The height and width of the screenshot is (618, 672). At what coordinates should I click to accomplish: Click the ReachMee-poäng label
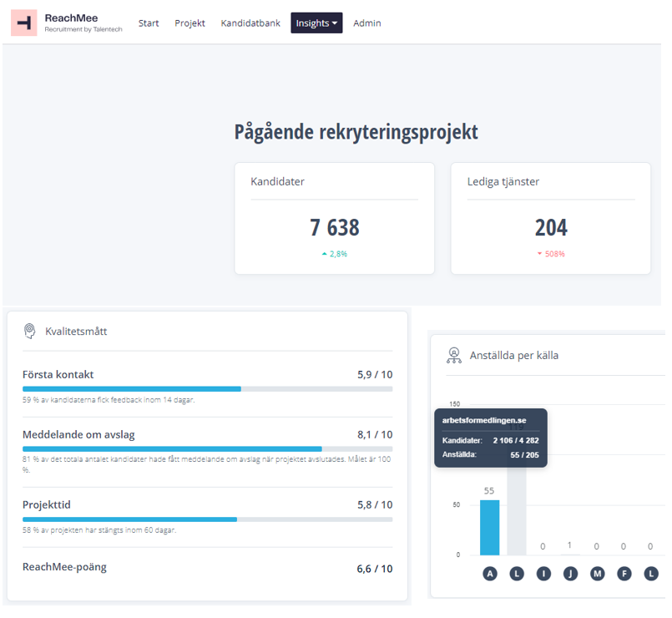(x=64, y=567)
